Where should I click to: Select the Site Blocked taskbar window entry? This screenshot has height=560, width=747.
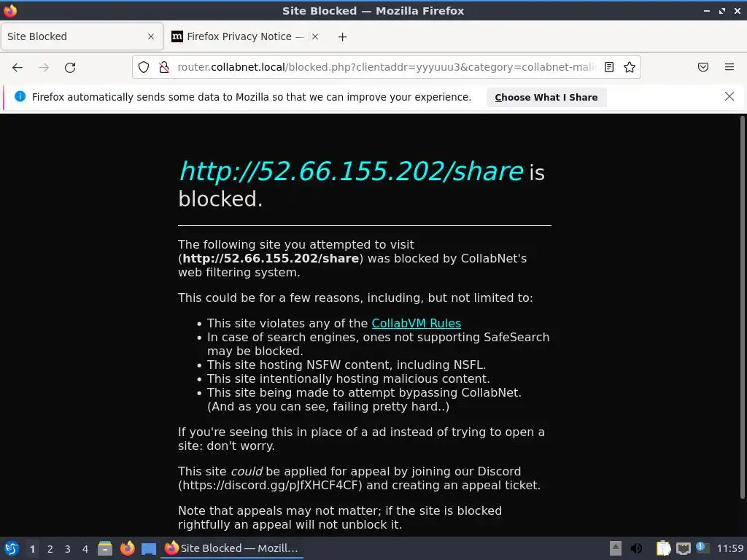233,548
